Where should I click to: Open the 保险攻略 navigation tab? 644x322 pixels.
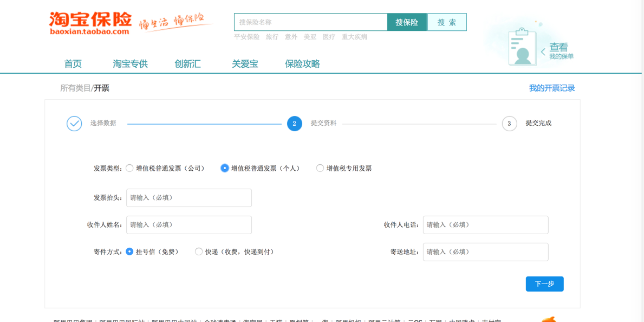pyautogui.click(x=303, y=64)
